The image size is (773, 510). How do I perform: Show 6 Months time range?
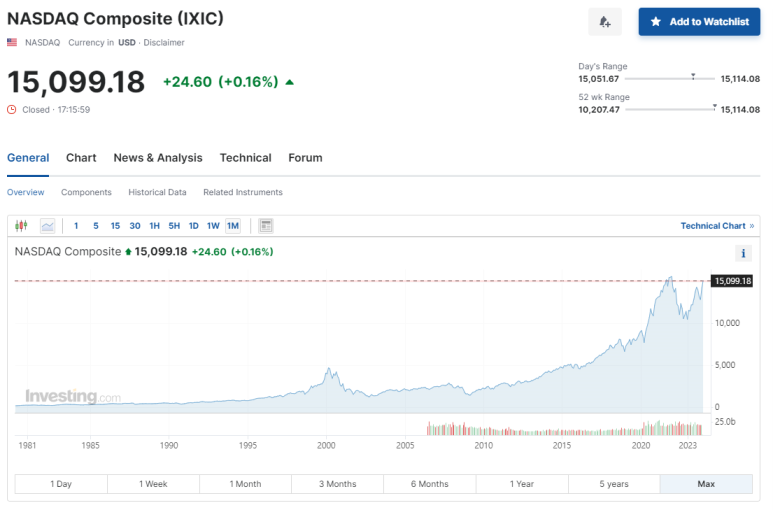coord(430,484)
